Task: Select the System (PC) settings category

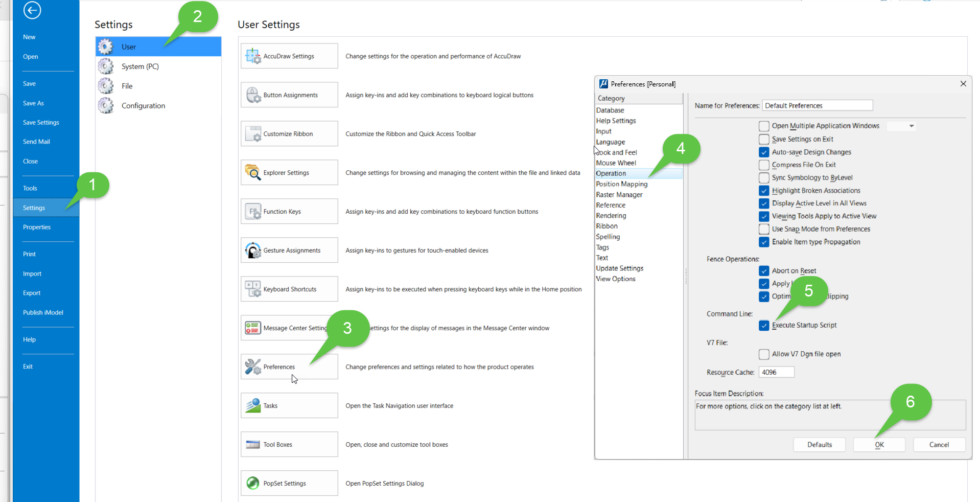Action: [140, 66]
